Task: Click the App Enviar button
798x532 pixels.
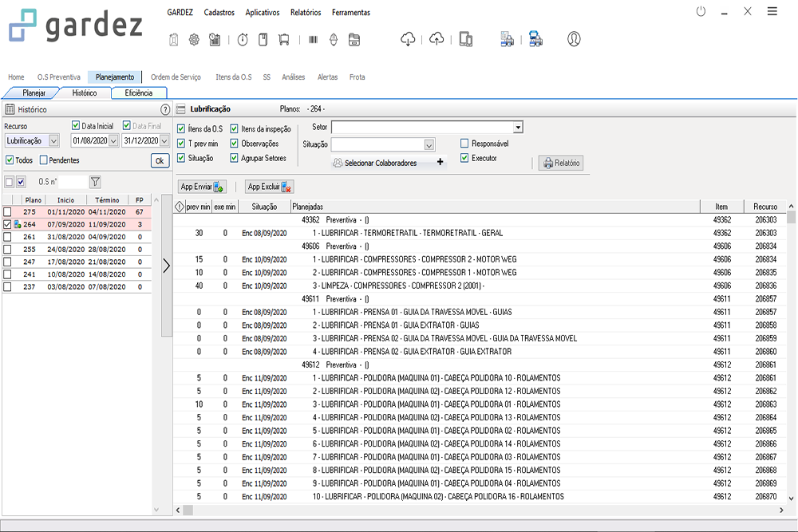Action: [202, 187]
